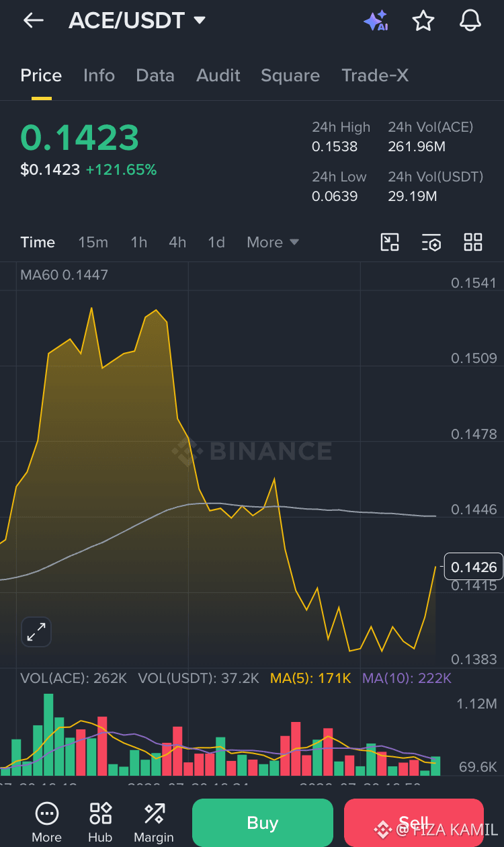Viewport: 504px width, 847px height.
Task: Tap the 24h Low value 0.0639
Action: [335, 196]
